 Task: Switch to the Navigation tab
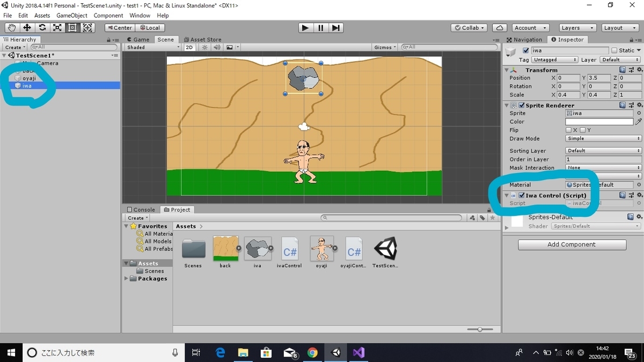point(524,39)
